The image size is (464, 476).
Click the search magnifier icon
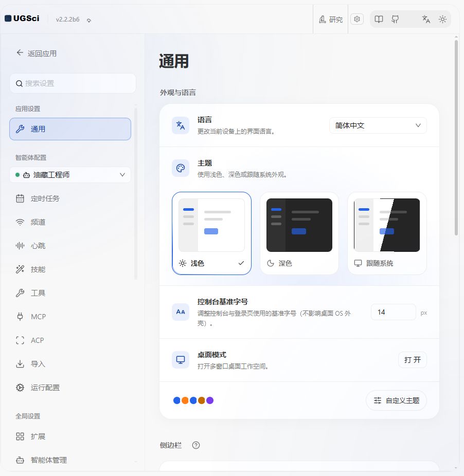pyautogui.click(x=19, y=83)
